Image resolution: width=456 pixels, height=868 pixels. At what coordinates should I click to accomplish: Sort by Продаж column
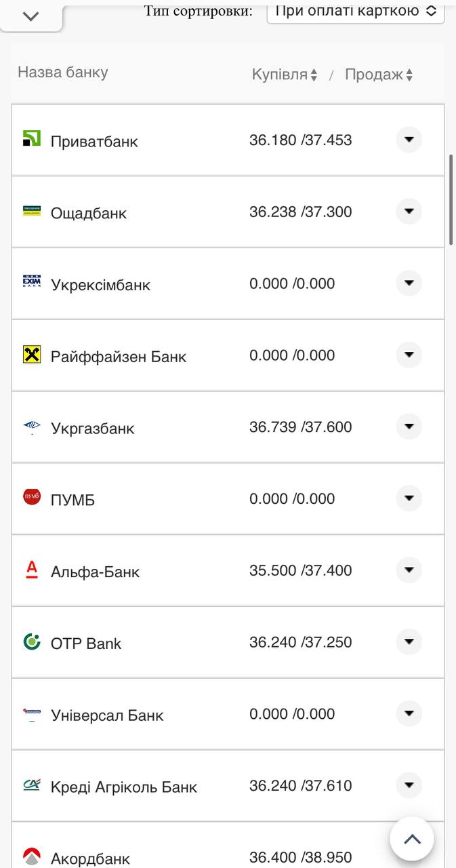click(379, 75)
